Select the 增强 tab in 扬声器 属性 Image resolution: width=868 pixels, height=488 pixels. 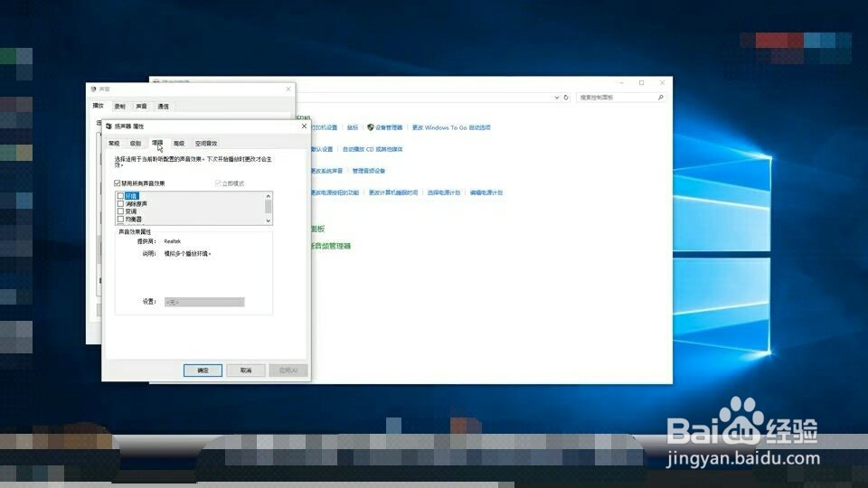coord(157,143)
